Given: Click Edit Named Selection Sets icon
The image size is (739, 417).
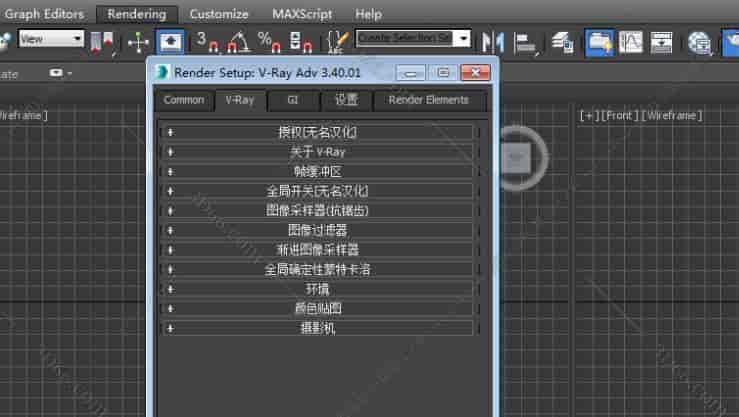Looking at the screenshot, I should [336, 42].
